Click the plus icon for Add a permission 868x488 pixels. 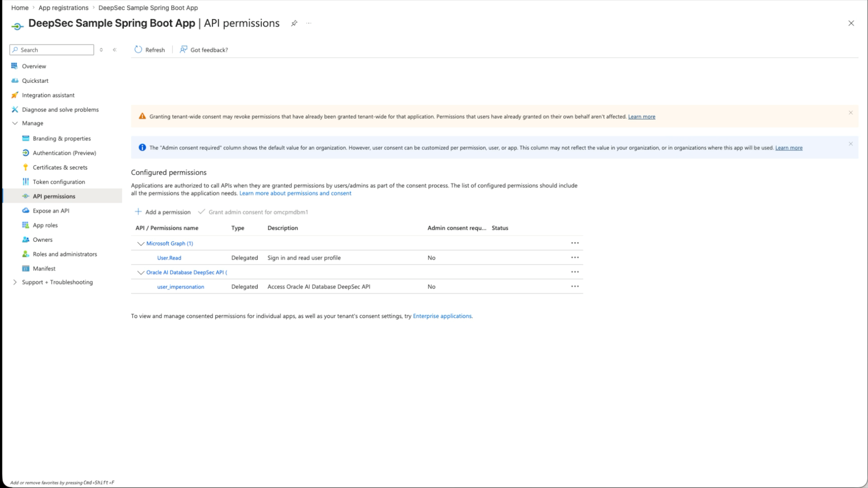(x=138, y=212)
